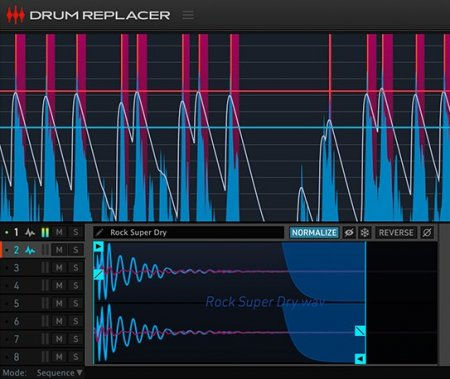
Task: Click the level meter bars on slot 5
Action: point(45,303)
